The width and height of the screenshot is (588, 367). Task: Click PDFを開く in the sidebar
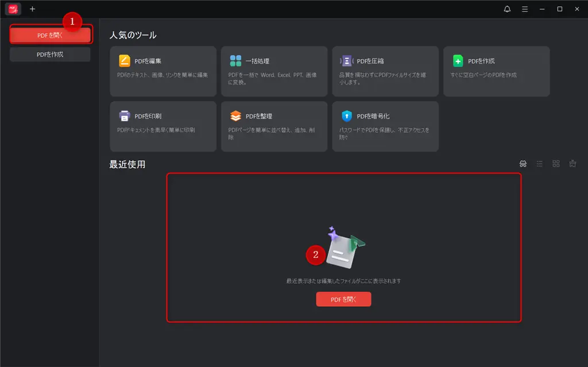[x=50, y=34]
